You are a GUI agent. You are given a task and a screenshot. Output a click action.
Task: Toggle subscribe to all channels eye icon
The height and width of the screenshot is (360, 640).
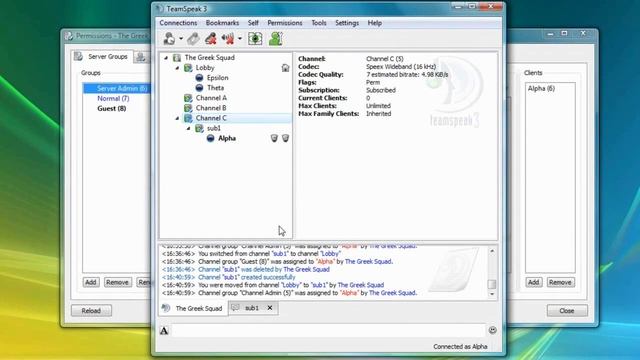255,39
